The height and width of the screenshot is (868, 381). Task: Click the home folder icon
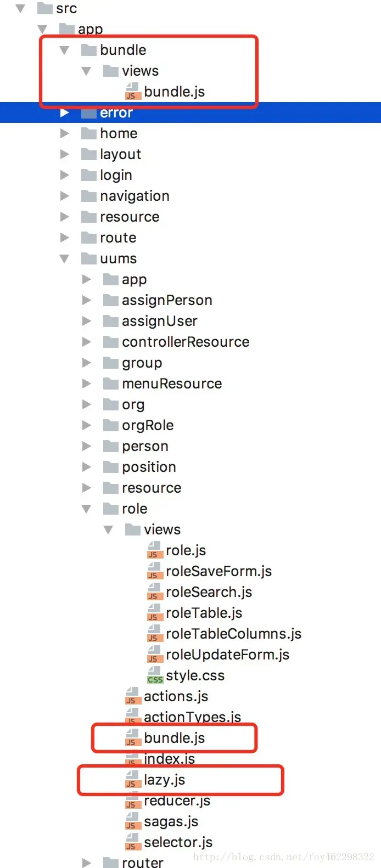pos(88,133)
